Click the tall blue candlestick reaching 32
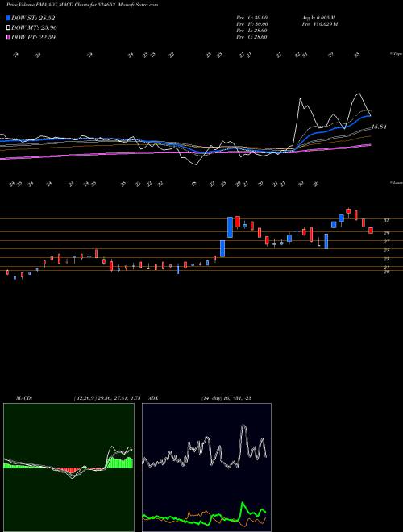The width and height of the screenshot is (403, 532). (230, 227)
